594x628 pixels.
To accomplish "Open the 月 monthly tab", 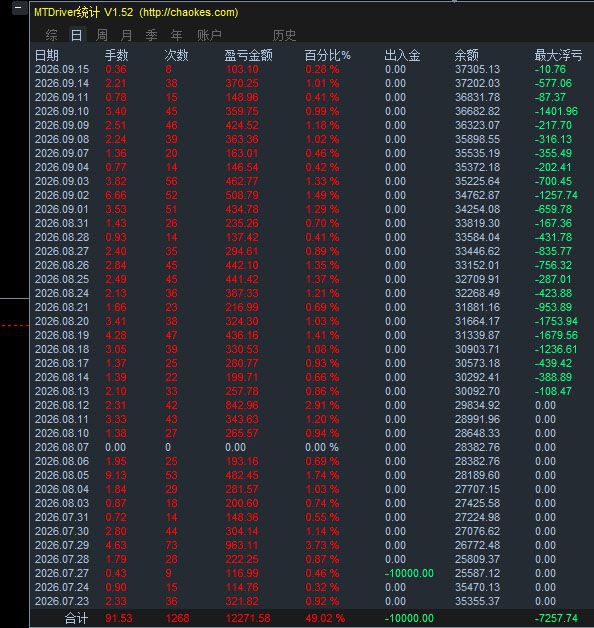I will pyautogui.click(x=127, y=35).
